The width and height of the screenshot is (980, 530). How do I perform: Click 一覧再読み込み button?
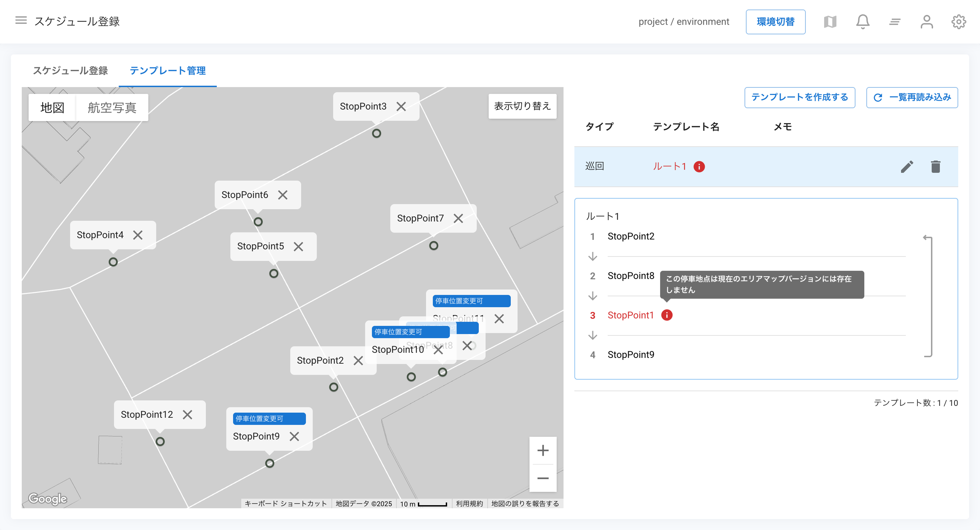coord(912,97)
